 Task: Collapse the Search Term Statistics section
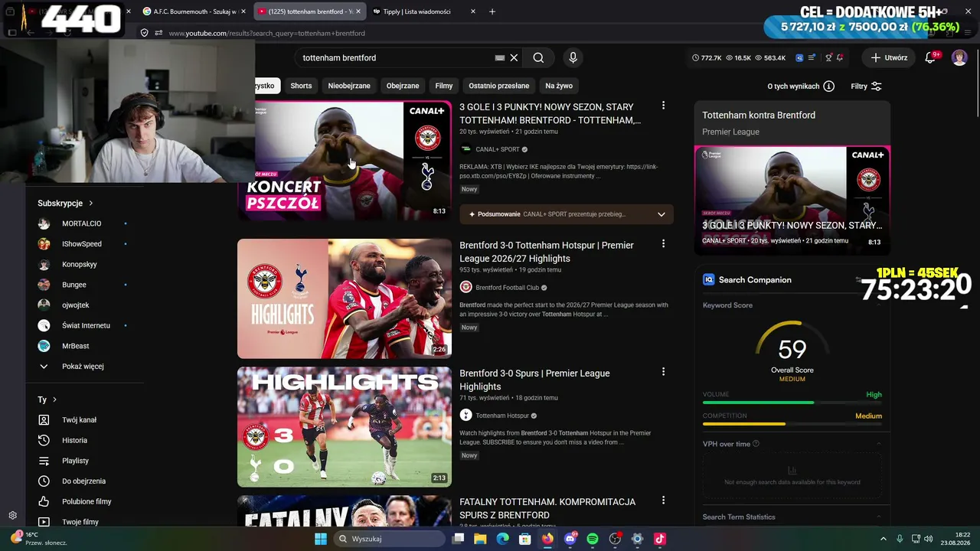(878, 517)
